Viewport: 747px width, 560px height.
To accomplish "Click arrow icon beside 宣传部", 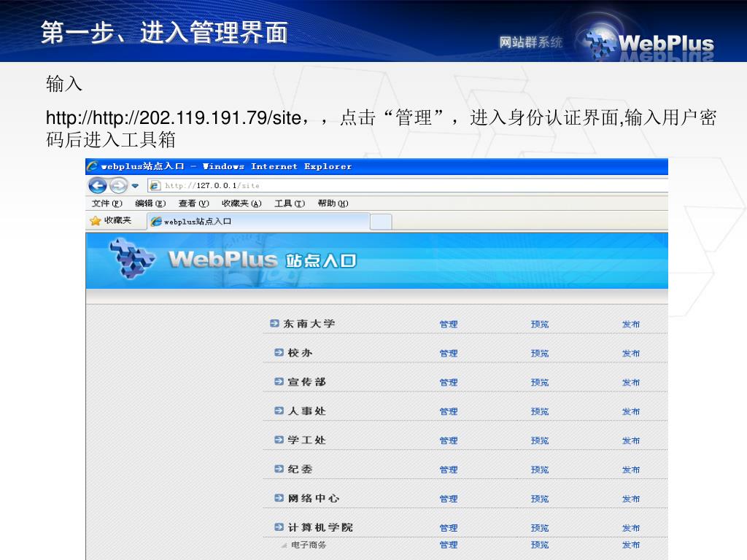I will point(279,381).
